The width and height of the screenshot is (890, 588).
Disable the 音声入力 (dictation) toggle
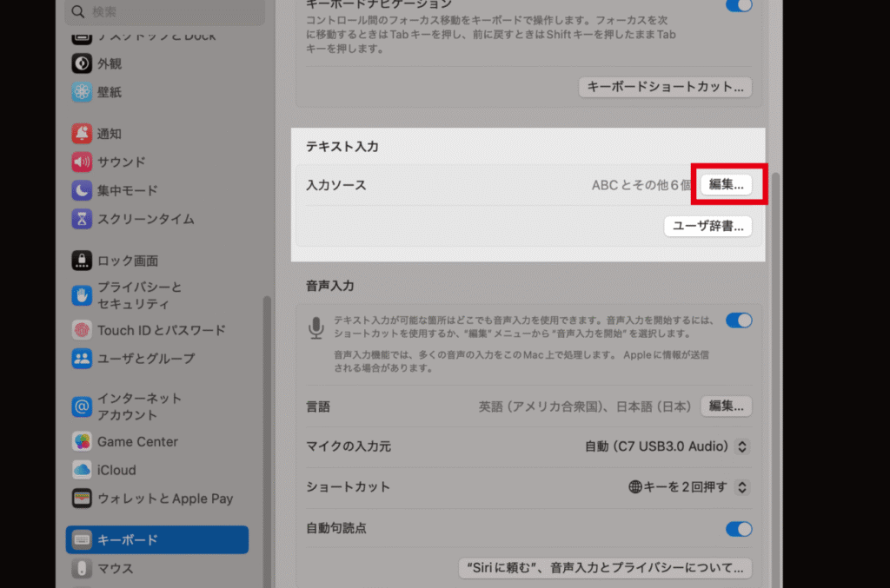tap(738, 320)
